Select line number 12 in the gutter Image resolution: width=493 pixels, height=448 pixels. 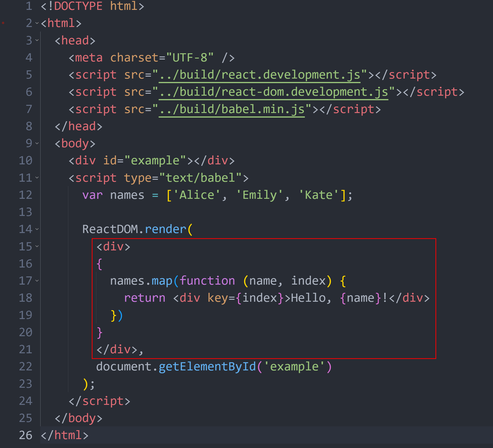(25, 195)
